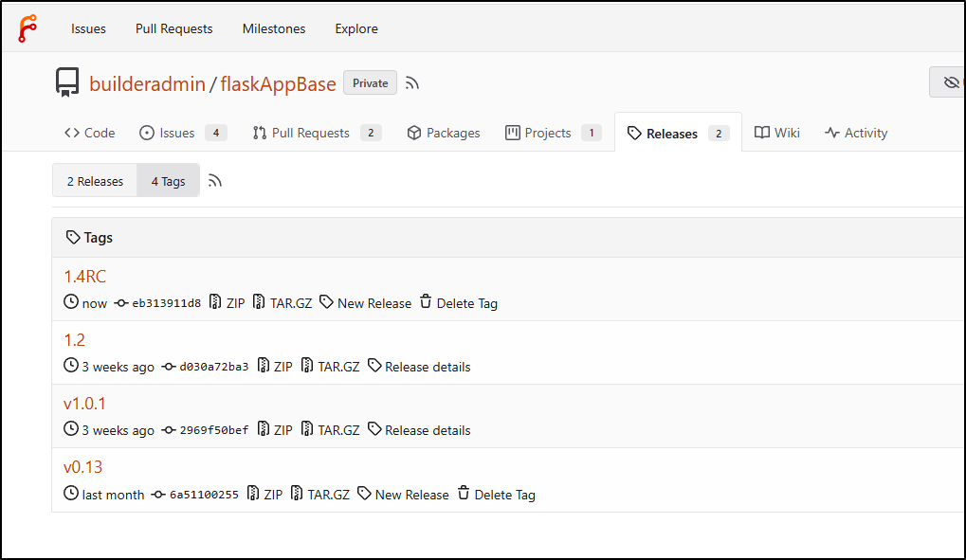Click the tags RSS feed icon
The image size is (966, 560).
(x=214, y=180)
